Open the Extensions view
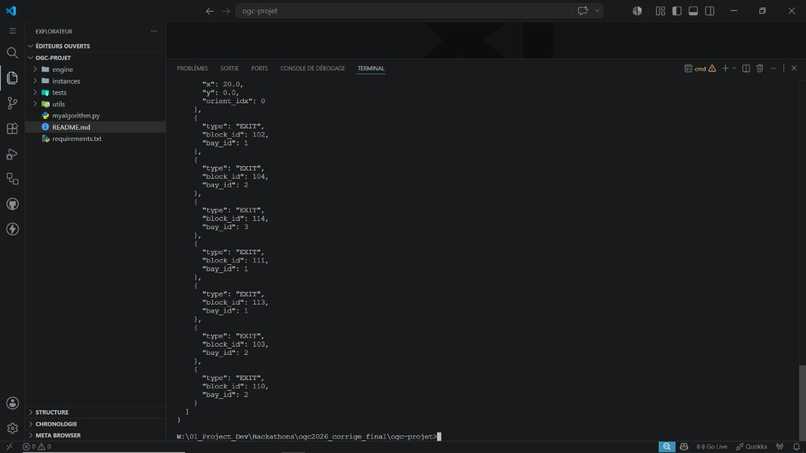 pos(12,129)
